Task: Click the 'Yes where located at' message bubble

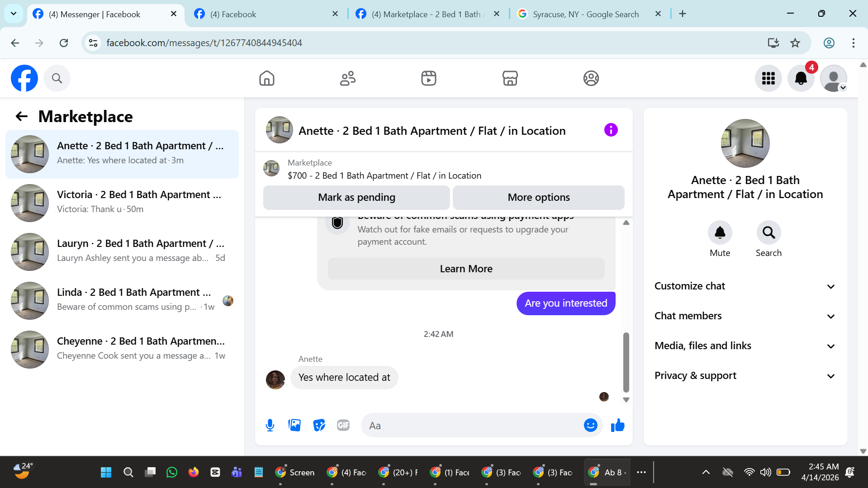Action: pos(344,378)
